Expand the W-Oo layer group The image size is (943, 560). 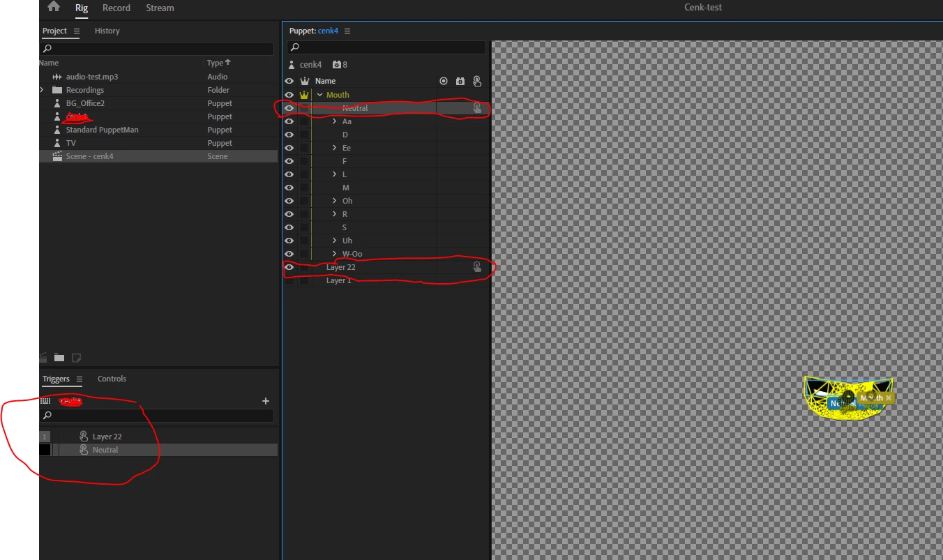click(335, 254)
